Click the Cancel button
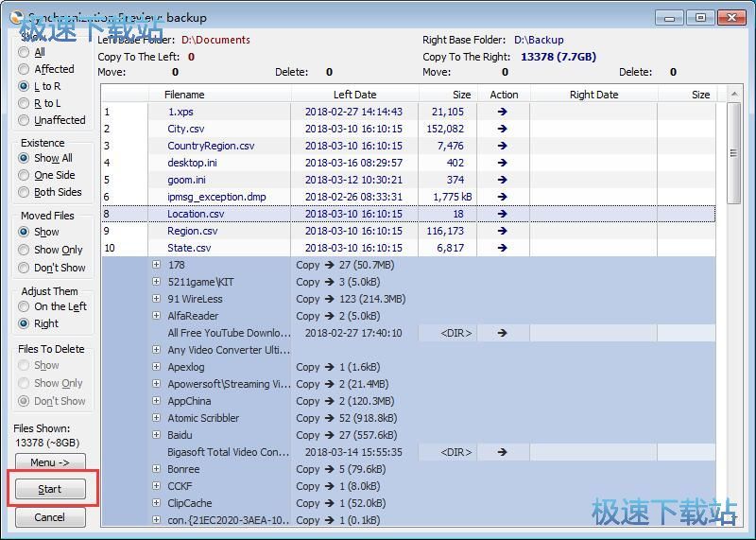The image size is (756, 540). [50, 517]
